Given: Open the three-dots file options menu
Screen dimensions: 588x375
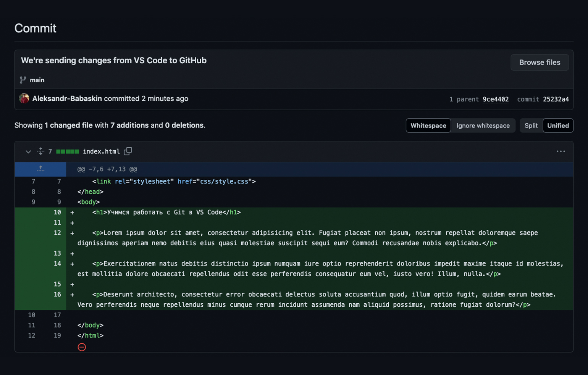Looking at the screenshot, I should (561, 151).
